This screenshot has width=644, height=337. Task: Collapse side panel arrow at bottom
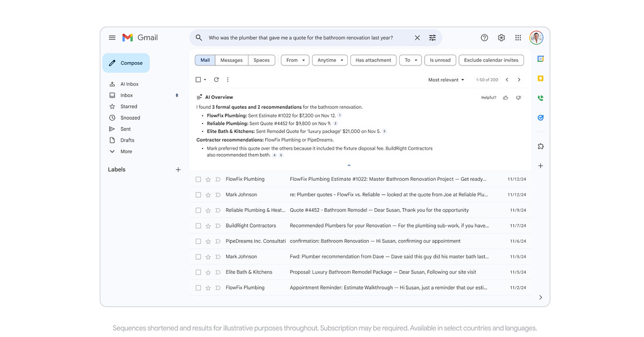(x=540, y=298)
